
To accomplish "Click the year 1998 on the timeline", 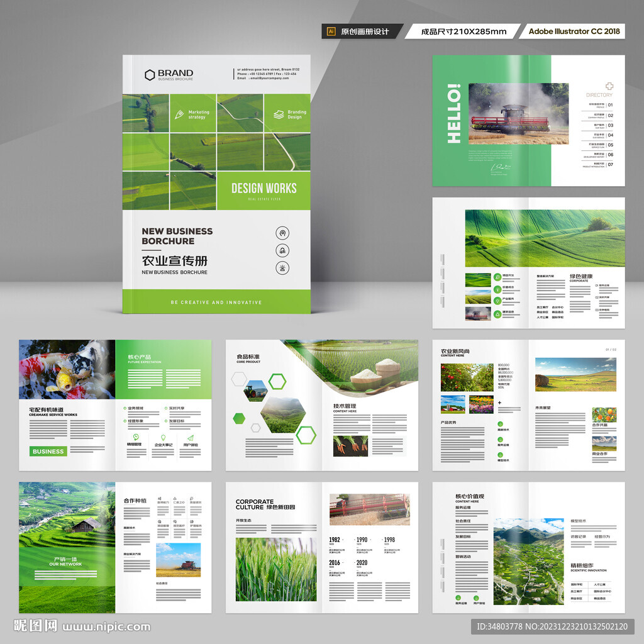I will (x=389, y=540).
